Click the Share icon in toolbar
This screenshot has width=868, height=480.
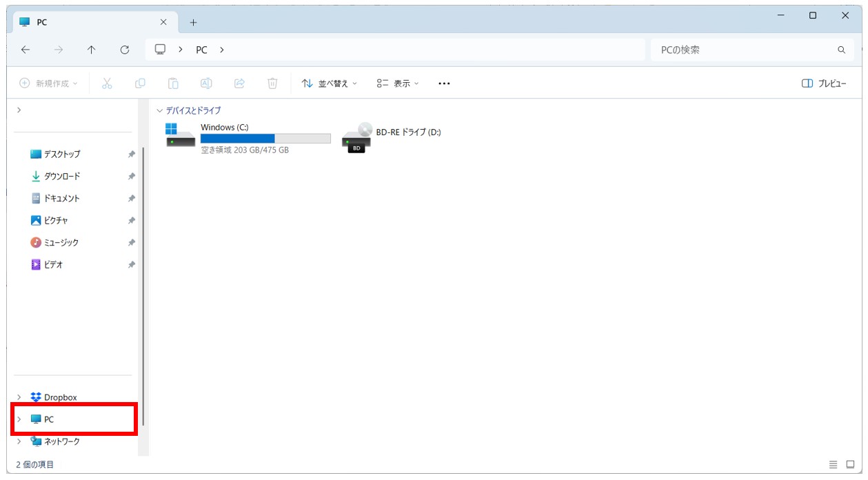point(239,83)
